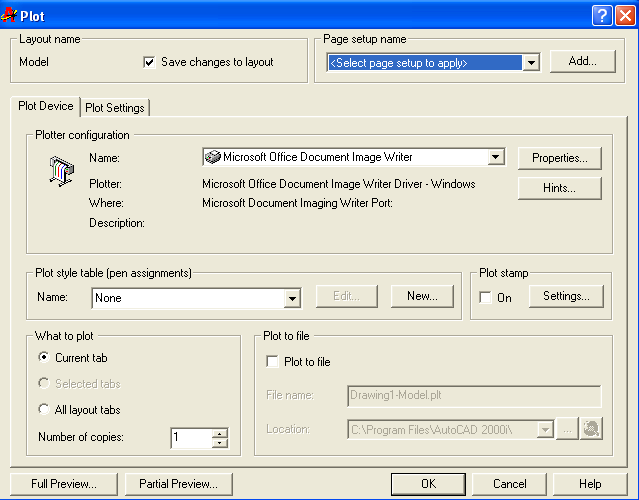The width and height of the screenshot is (639, 500).
Task: Increase number of copies with up arrow
Action: coord(220,433)
